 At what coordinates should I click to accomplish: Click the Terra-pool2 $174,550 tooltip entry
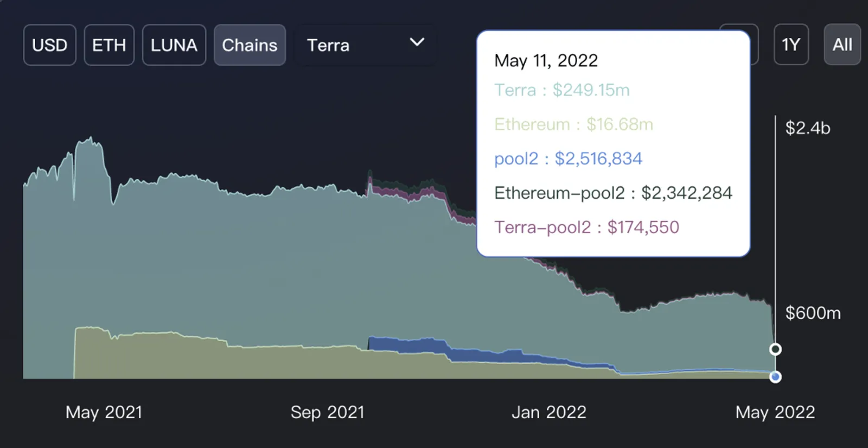click(586, 227)
